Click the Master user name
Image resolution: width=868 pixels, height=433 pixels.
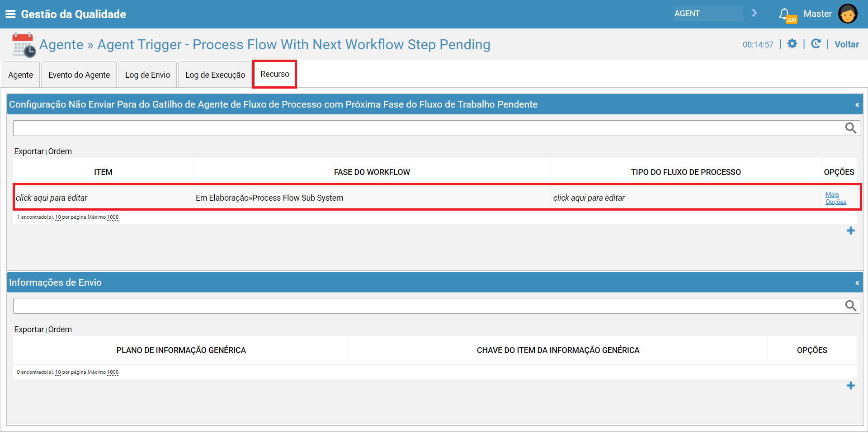(x=817, y=14)
